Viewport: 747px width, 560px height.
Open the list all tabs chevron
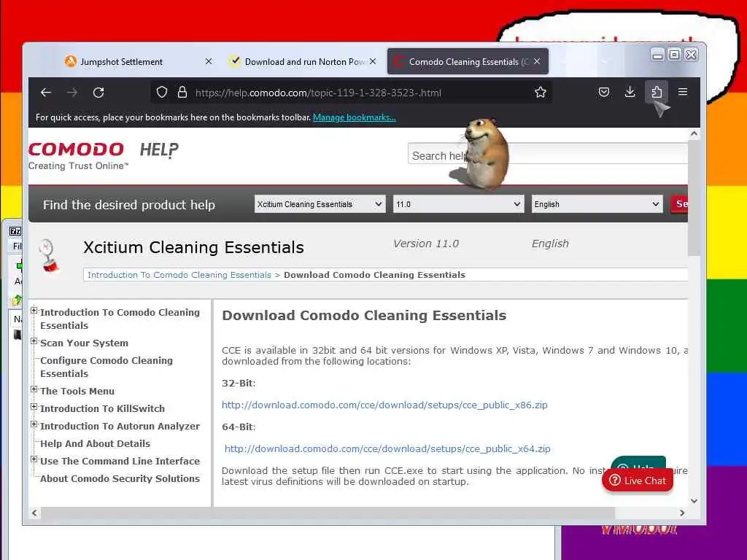(x=606, y=61)
